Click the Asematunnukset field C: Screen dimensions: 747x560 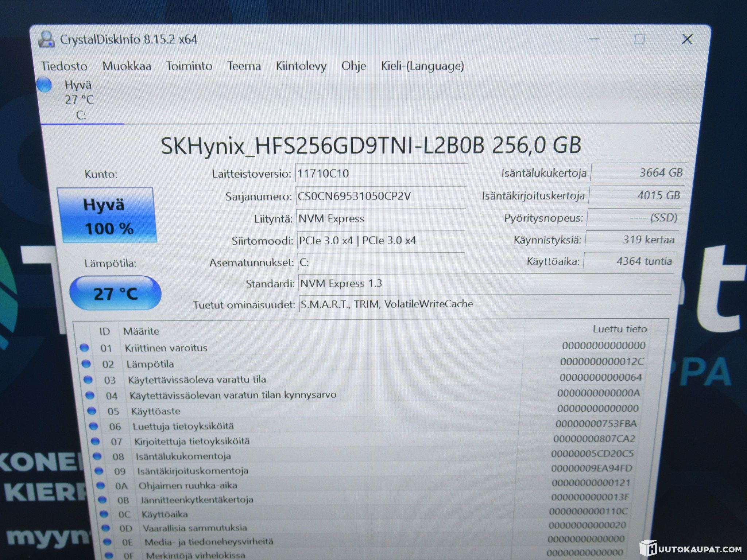(380, 262)
